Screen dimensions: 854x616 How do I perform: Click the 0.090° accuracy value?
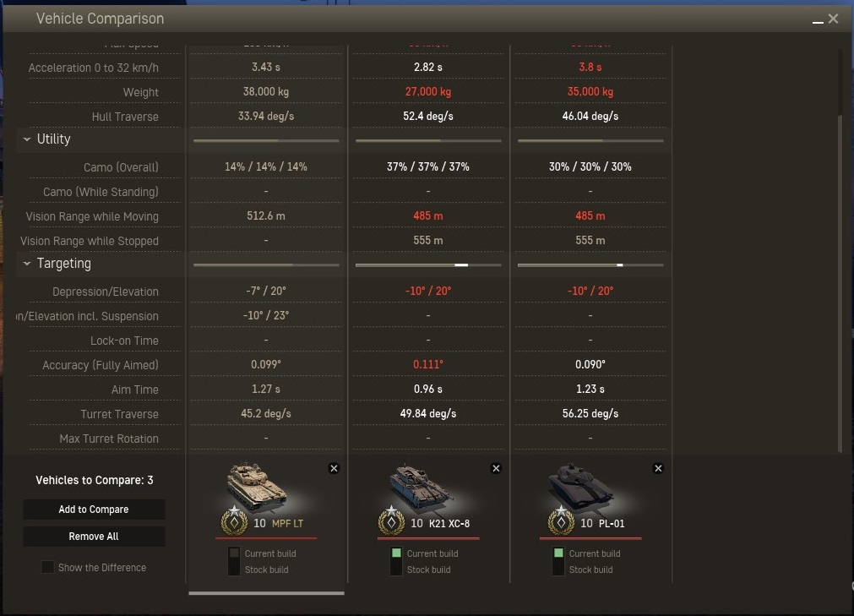pyautogui.click(x=590, y=364)
